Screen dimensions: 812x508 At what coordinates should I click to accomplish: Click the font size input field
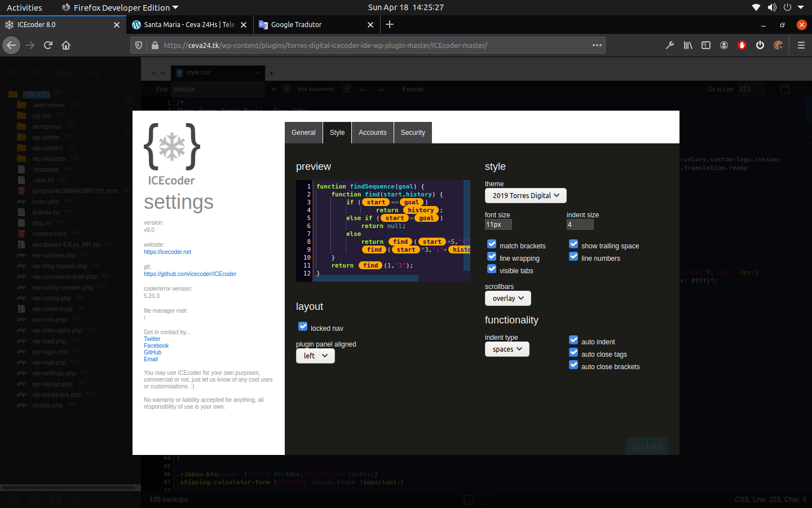point(498,225)
